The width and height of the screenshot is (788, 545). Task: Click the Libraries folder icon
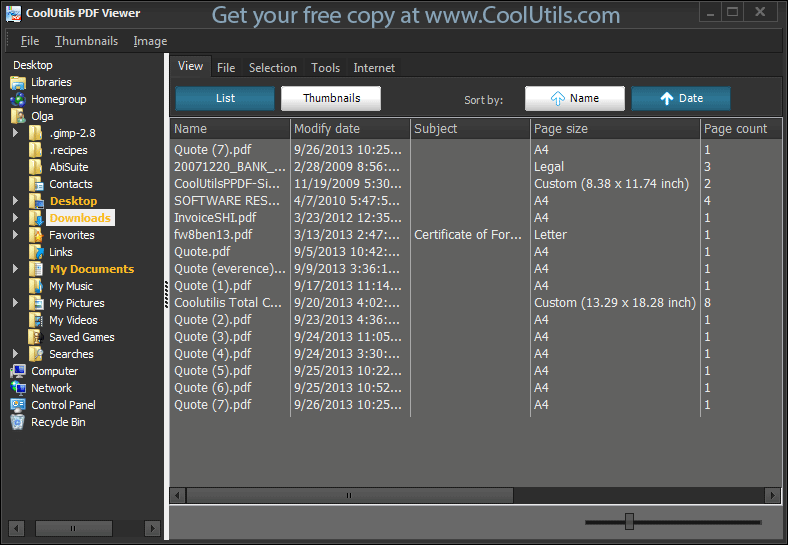18,82
